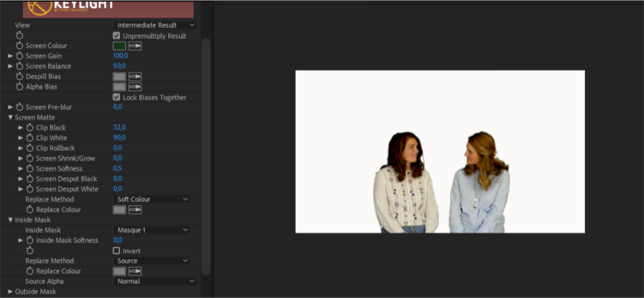Enable the Invert checkbox under Inside Mask
Image resolution: width=644 pixels, height=298 pixels.
click(x=117, y=250)
